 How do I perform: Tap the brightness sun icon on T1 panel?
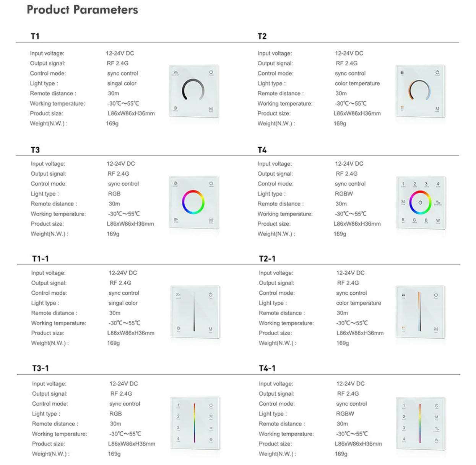coord(175,108)
